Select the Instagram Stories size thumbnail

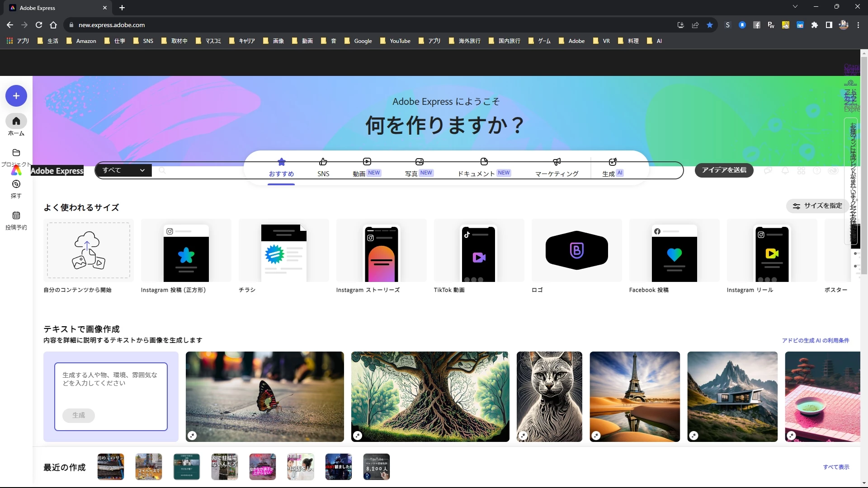click(x=381, y=251)
